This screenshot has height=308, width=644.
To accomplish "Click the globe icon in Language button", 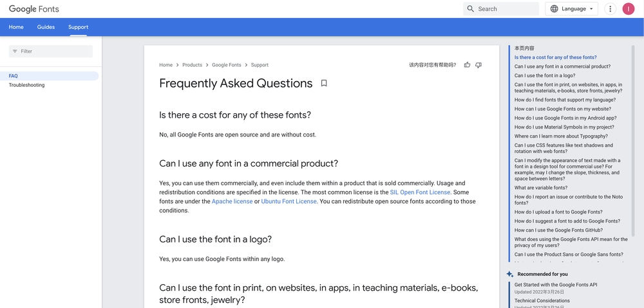I will click(x=554, y=8).
